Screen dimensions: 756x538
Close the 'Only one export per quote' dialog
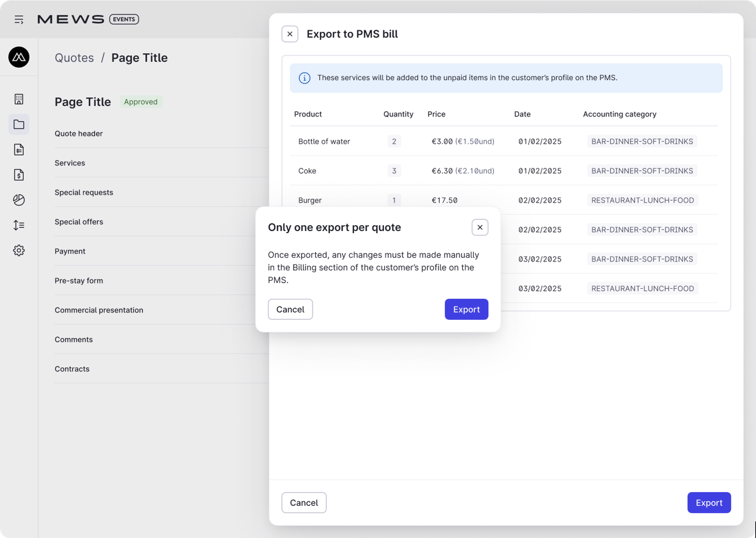click(x=480, y=227)
